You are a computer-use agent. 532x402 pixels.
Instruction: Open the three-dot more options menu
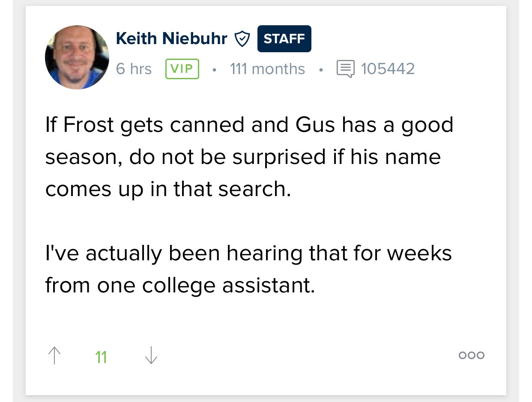pyautogui.click(x=471, y=355)
